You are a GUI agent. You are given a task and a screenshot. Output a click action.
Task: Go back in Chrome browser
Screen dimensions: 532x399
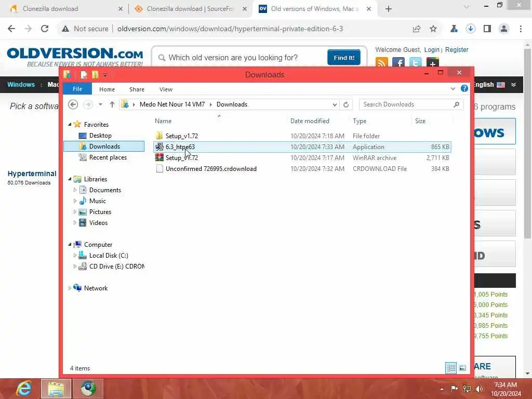point(11,29)
